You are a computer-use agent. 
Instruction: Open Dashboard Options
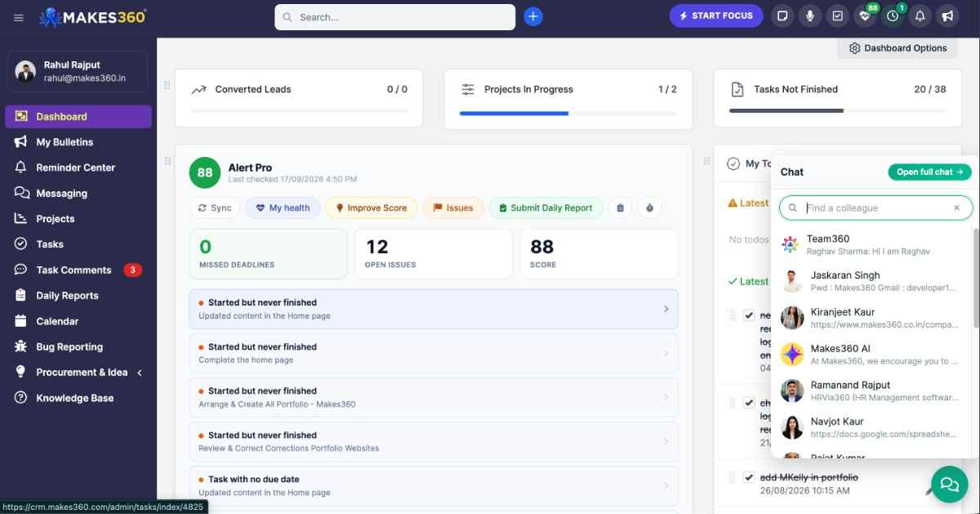(x=898, y=48)
